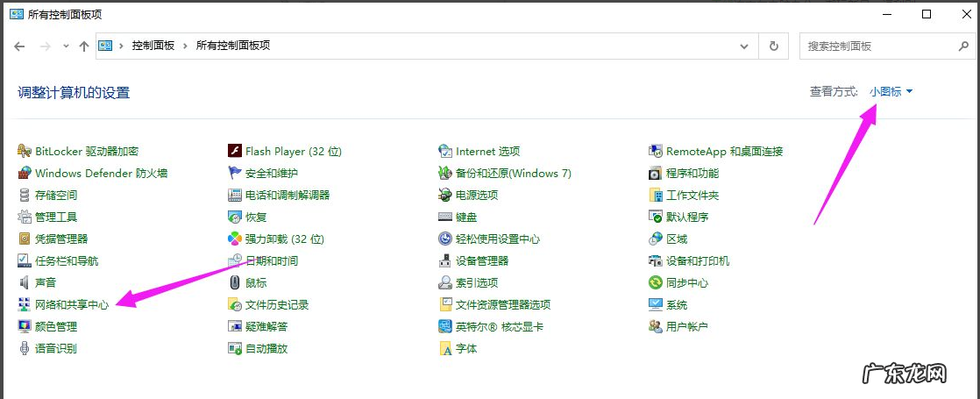Open the 声音 speaker icon

[x=25, y=282]
